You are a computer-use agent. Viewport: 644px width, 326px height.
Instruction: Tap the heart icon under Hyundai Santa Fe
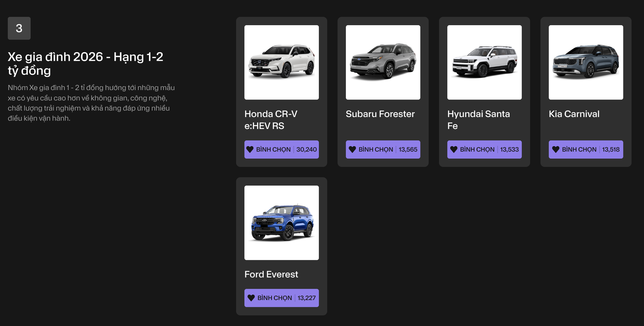454,149
